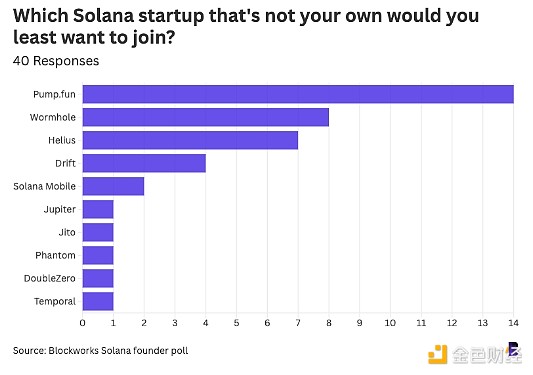The image size is (533, 375).
Task: Select the Wormhole bar
Action: click(206, 117)
